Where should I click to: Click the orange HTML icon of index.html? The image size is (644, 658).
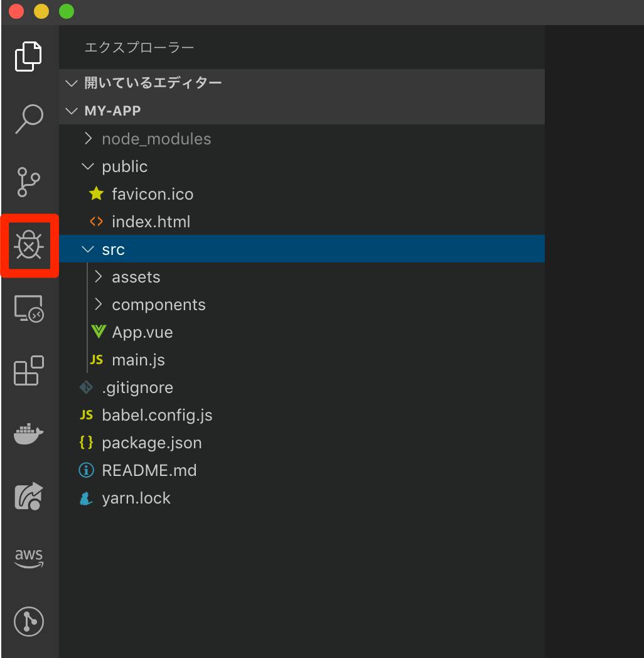97,221
